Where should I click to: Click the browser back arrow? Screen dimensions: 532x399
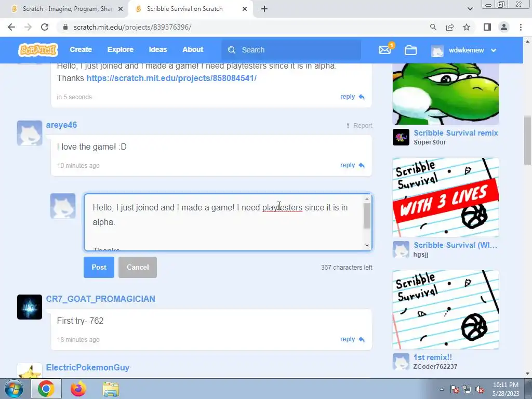click(x=11, y=27)
